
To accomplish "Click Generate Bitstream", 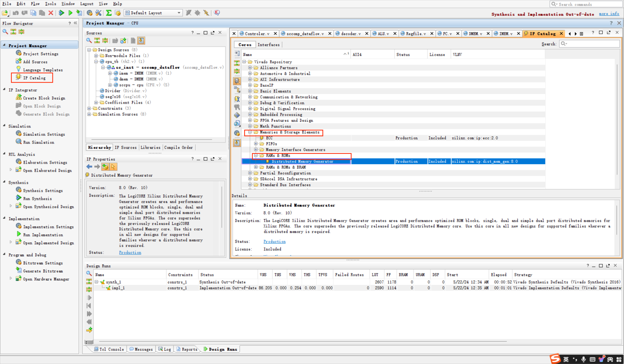I will point(43,271).
